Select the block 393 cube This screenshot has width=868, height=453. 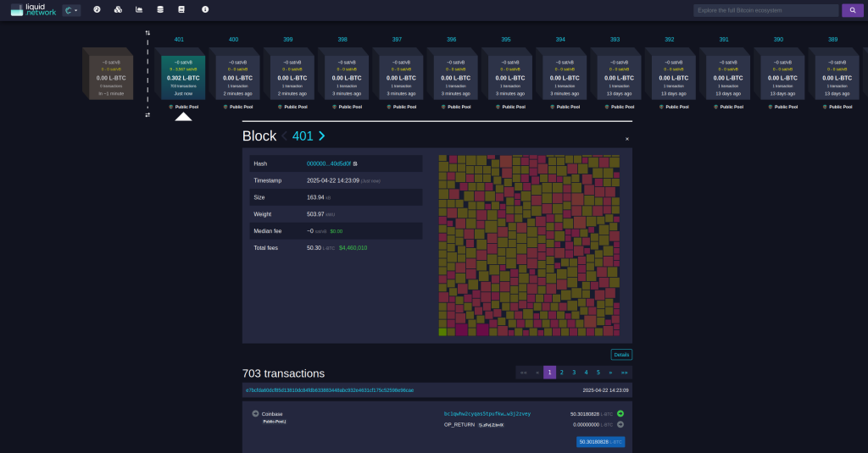click(x=617, y=74)
